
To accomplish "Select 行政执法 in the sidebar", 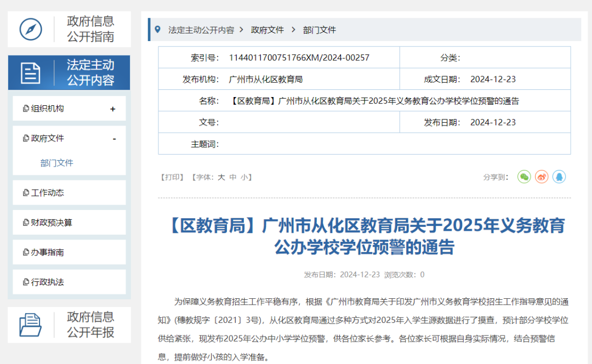I will (48, 282).
